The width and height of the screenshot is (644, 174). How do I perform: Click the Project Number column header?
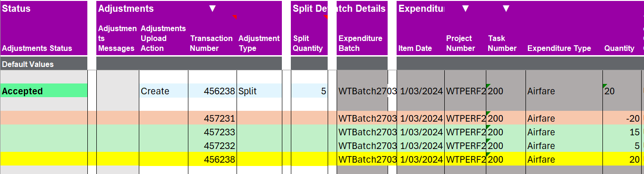(x=460, y=43)
